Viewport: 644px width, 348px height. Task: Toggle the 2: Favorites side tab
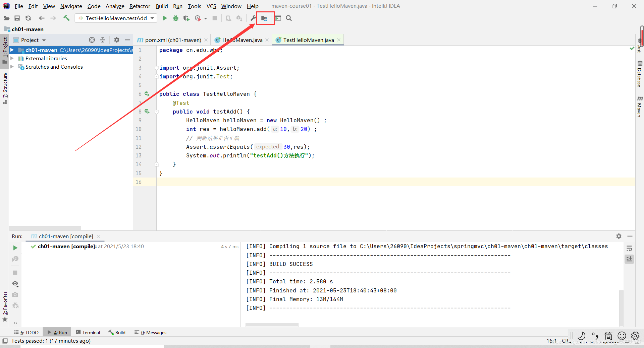[5, 306]
